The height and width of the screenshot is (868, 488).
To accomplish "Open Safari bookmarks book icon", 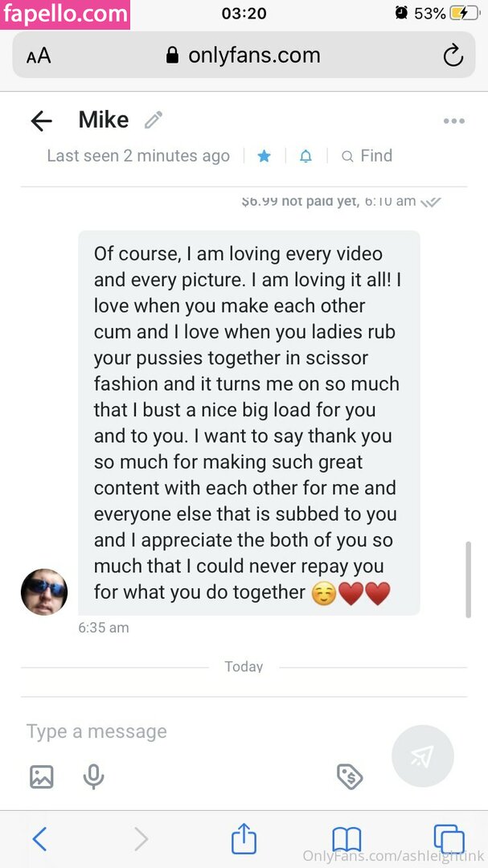I will [x=347, y=839].
